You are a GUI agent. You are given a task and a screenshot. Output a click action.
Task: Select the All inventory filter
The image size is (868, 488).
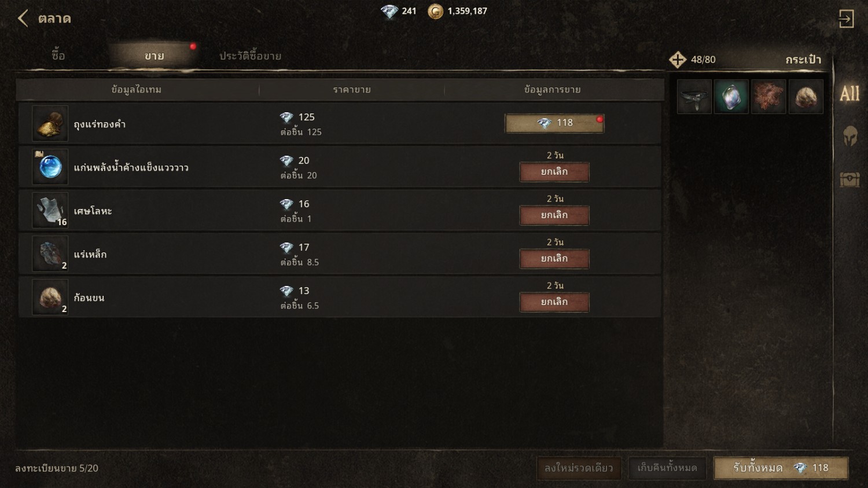tap(849, 94)
